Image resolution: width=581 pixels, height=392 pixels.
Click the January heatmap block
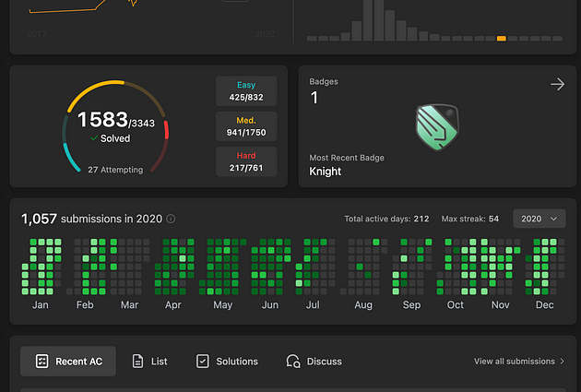pyautogui.click(x=41, y=266)
